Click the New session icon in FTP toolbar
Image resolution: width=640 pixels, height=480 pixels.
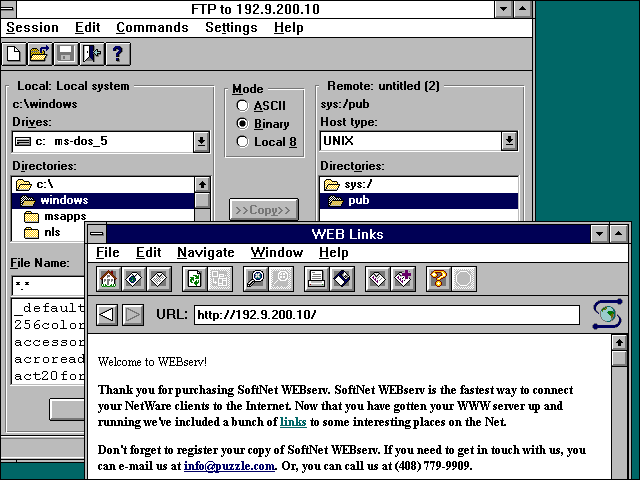coord(14,54)
